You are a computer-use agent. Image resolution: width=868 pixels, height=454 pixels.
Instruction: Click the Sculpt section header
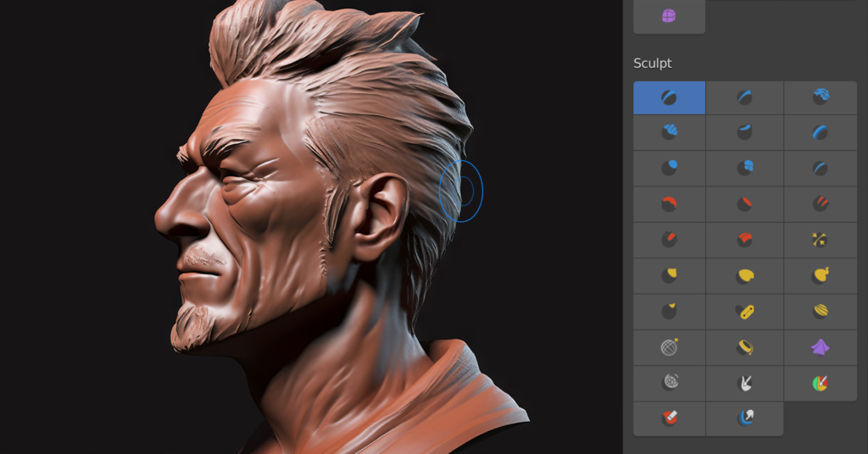coord(653,64)
